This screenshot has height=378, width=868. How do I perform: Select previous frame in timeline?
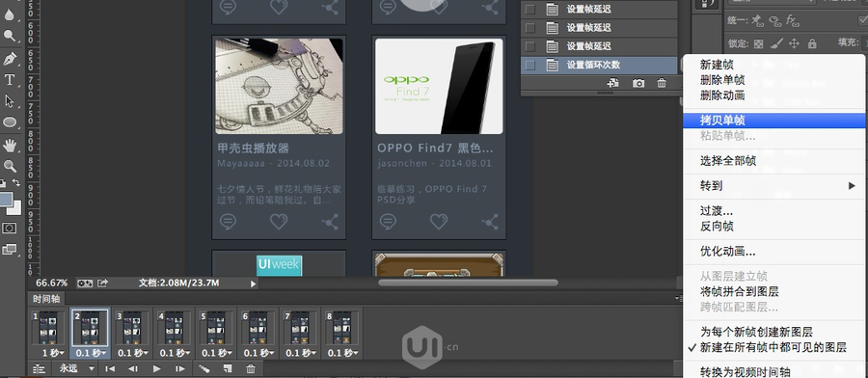133,368
